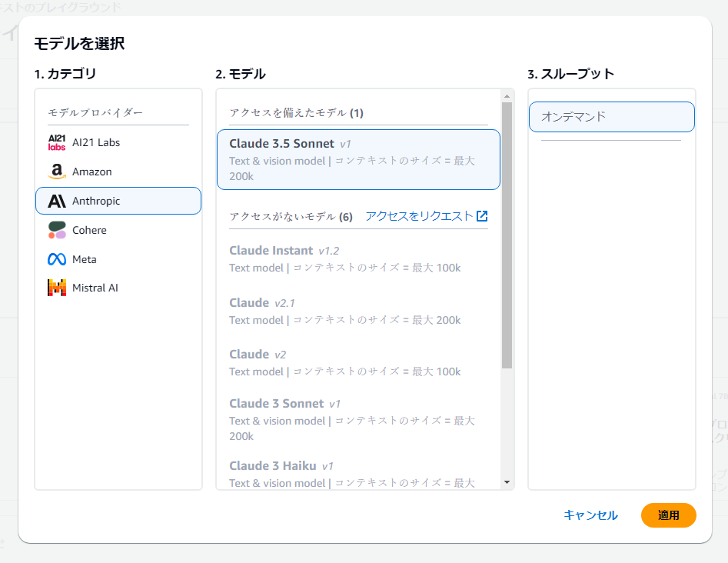Choose the AI21 Labs provider
728x563 pixels.
click(x=118, y=142)
